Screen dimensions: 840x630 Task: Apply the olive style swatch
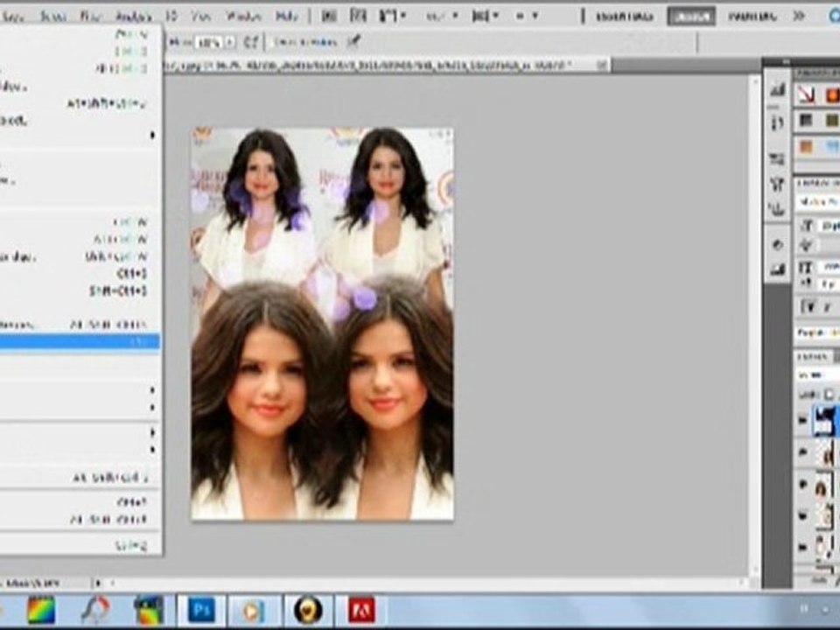tap(831, 121)
